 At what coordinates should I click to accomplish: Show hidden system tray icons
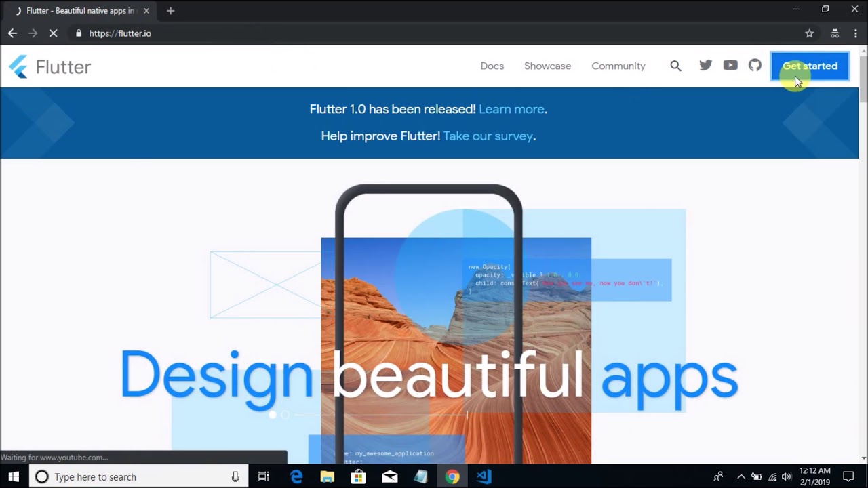pos(741,476)
